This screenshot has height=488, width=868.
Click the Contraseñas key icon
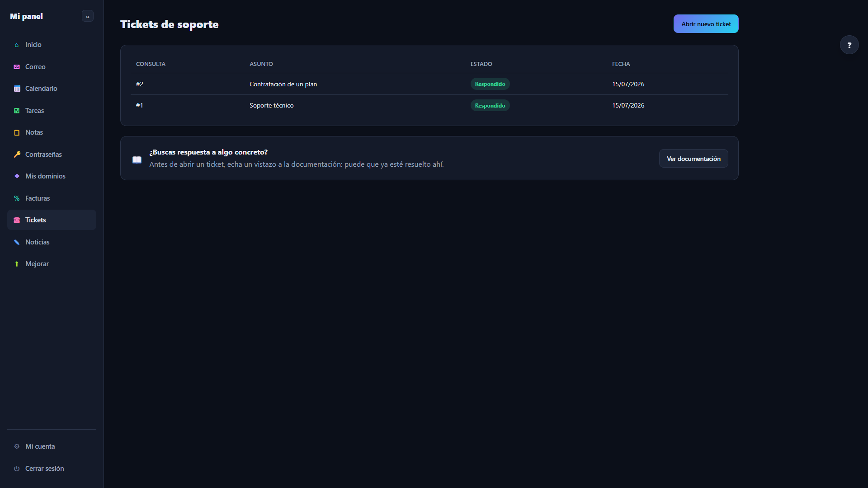17,155
